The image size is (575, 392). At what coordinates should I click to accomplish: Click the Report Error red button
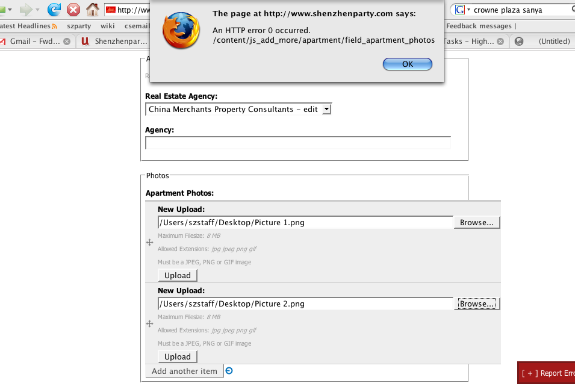click(547, 373)
